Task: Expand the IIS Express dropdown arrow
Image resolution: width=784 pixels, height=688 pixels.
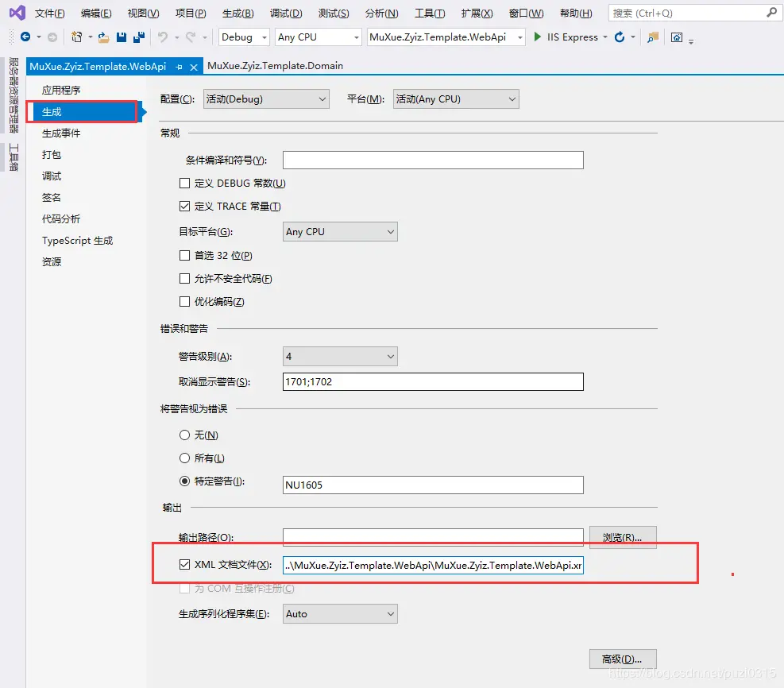Action: 605,37
